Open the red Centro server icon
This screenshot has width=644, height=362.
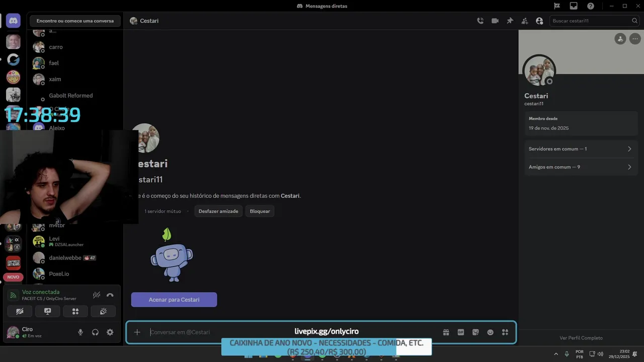[x=13, y=262]
